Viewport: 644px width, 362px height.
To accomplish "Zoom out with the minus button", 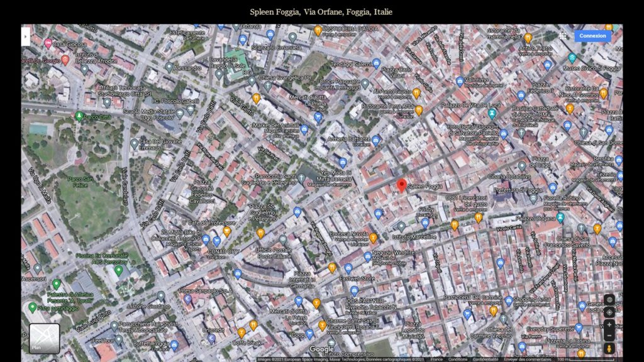I will pyautogui.click(x=609, y=336).
